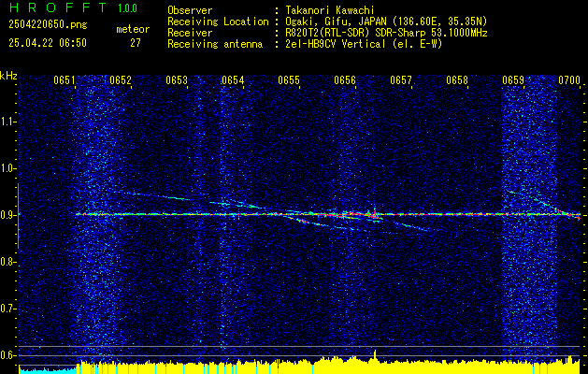Select the filename 2504220650.png
588x374 pixels.
48,25
